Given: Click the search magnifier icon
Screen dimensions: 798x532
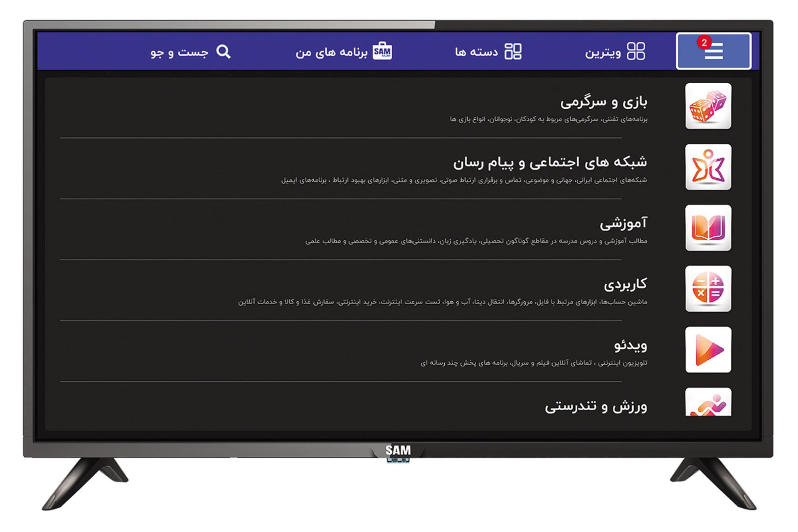Looking at the screenshot, I should (223, 52).
